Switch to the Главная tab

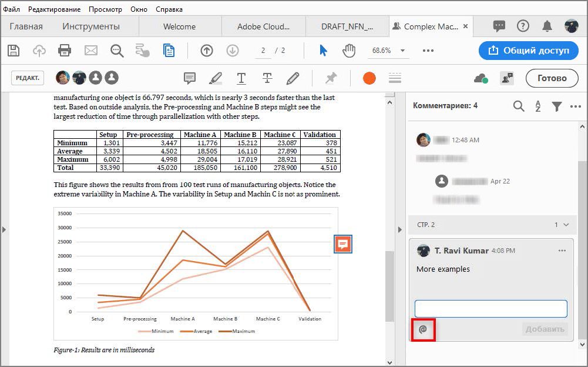point(26,26)
